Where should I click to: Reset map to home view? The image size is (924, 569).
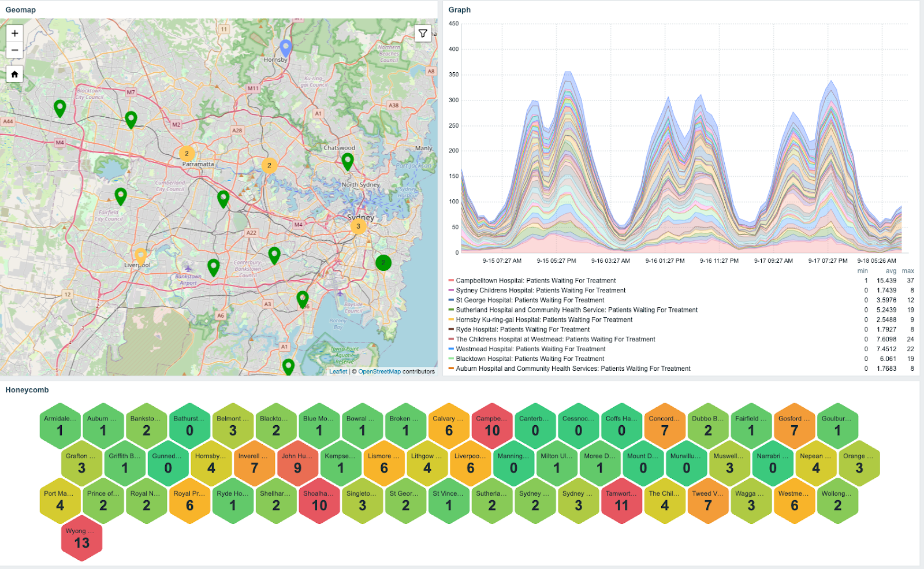[14, 74]
